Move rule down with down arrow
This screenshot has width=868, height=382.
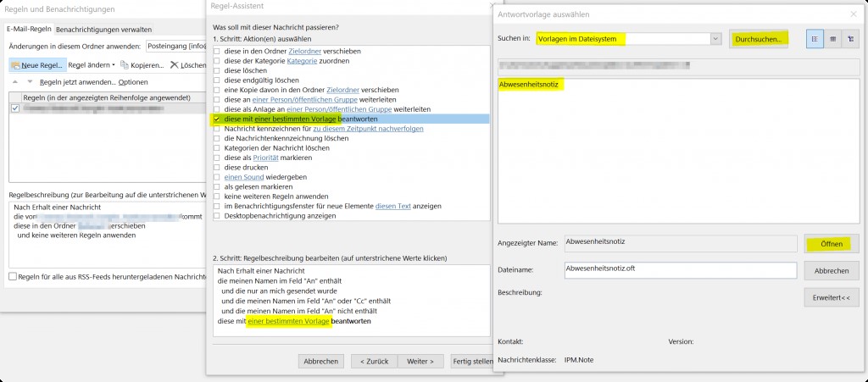pos(30,82)
